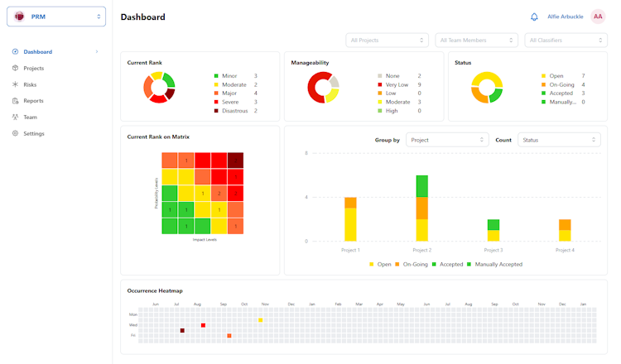Open the All Projects filter dropdown
621x364 pixels.
[x=387, y=40]
